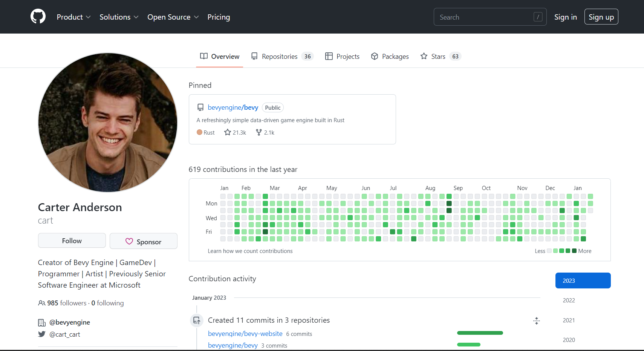This screenshot has width=644, height=351.
Task: Click the followers people icon
Action: (41, 303)
